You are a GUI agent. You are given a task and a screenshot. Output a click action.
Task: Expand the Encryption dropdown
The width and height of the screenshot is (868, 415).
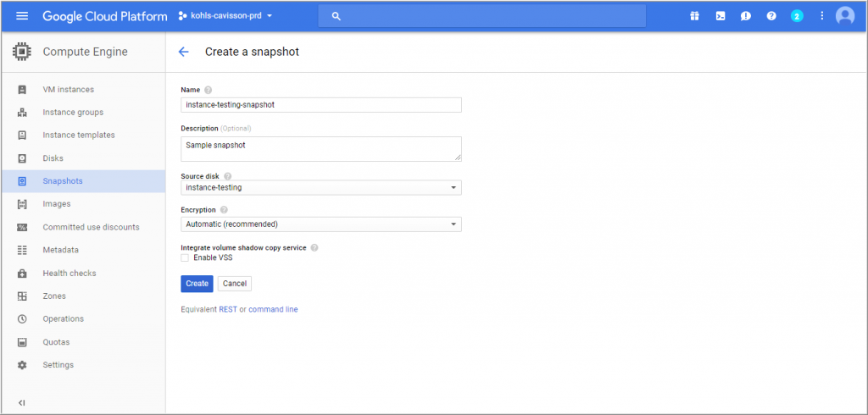click(x=321, y=224)
